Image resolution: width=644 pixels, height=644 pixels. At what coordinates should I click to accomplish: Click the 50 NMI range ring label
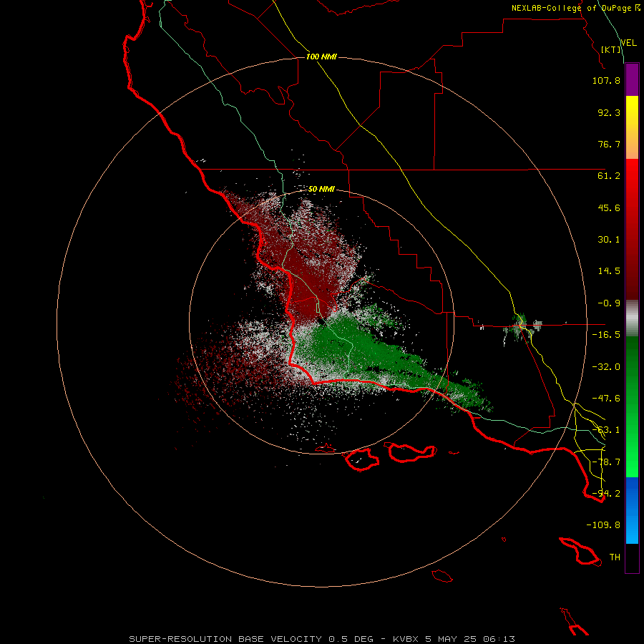pyautogui.click(x=321, y=190)
